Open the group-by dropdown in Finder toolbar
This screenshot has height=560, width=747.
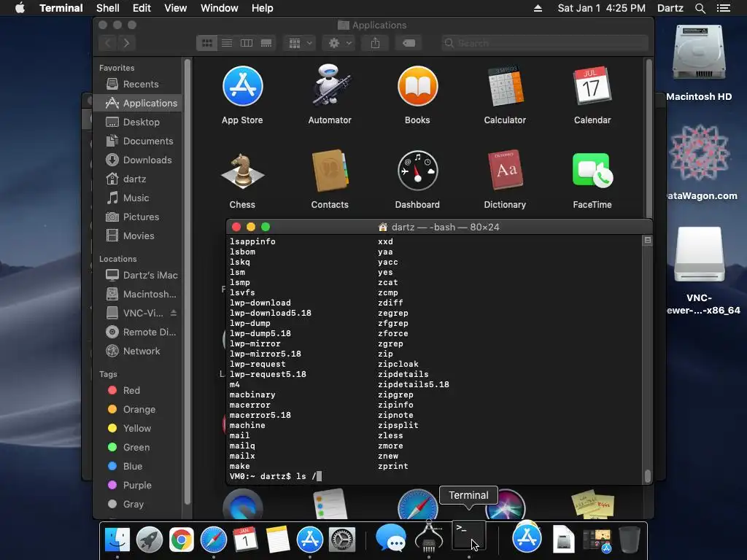click(x=300, y=43)
